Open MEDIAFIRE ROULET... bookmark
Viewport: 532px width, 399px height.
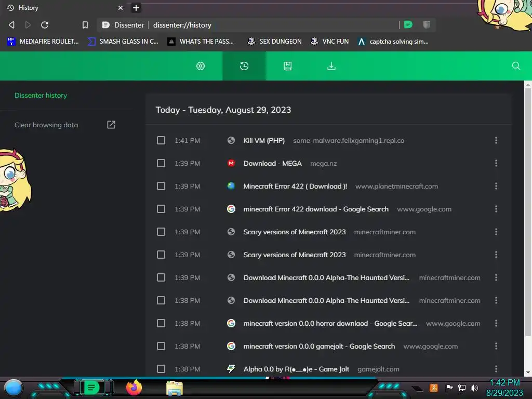43,42
